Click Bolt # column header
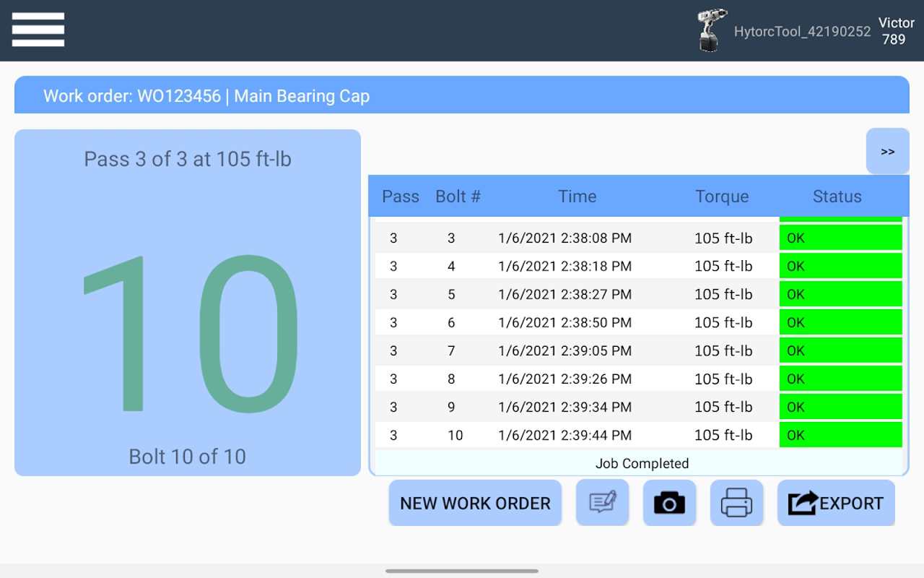Viewport: 924px width, 578px height. coord(458,196)
